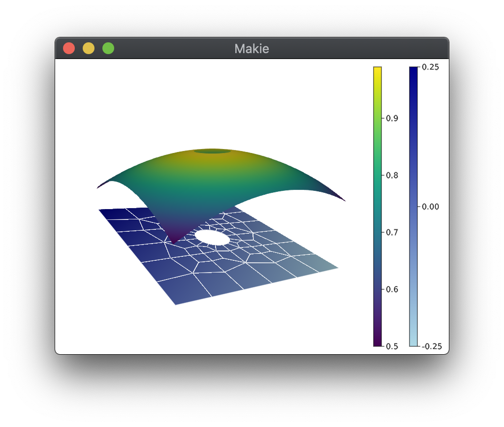This screenshot has width=504, height=427.
Task: Click the 0.25 tick label
Action: (430, 67)
